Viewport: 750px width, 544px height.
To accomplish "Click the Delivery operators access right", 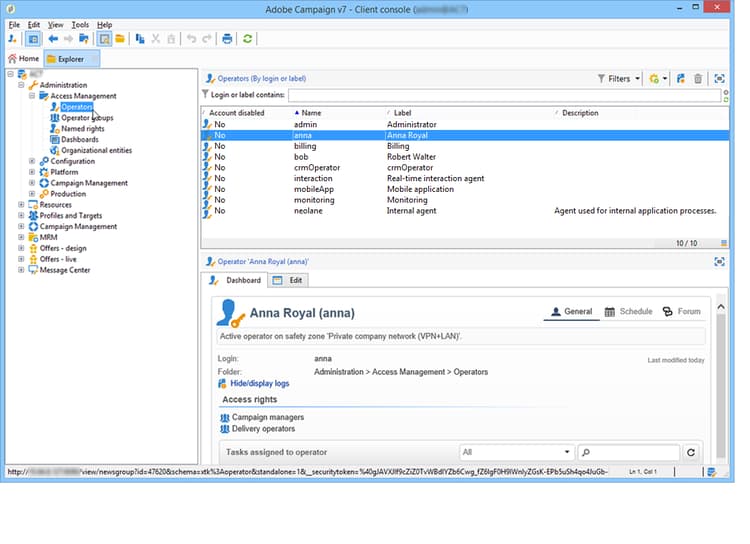I will coord(263,429).
